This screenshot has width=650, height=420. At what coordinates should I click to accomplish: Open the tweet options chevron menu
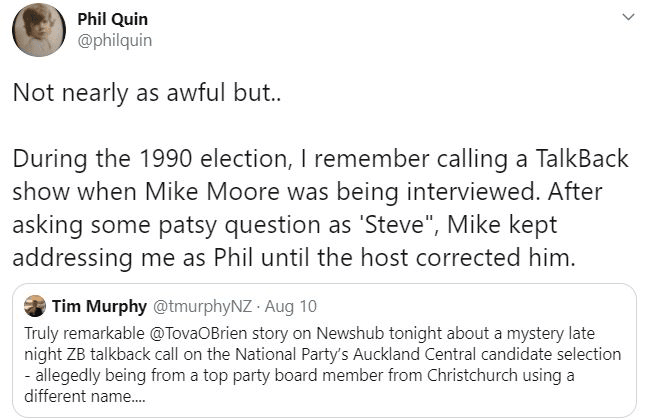click(627, 18)
